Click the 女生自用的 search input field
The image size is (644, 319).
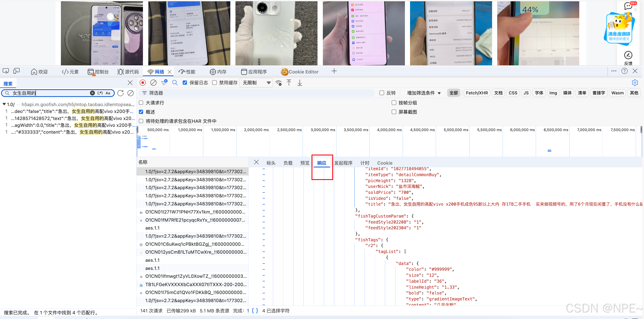pos(50,93)
